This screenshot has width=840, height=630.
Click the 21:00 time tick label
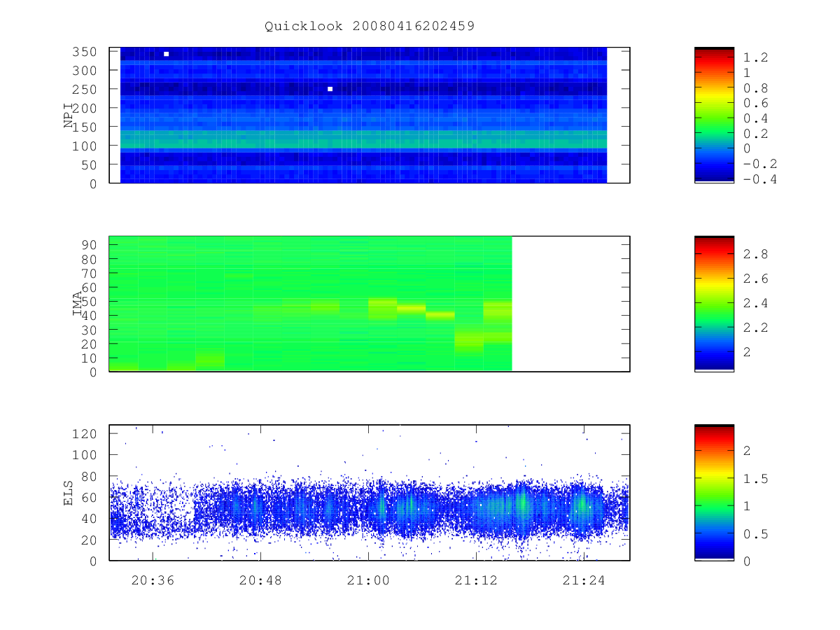[368, 580]
